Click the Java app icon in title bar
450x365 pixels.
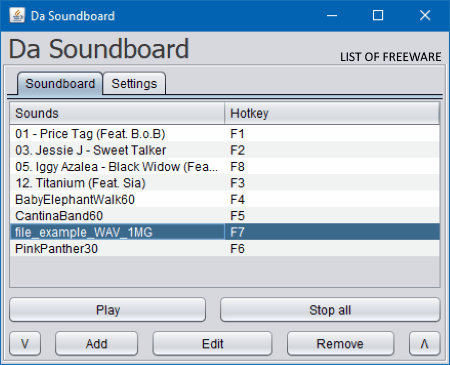(x=17, y=15)
